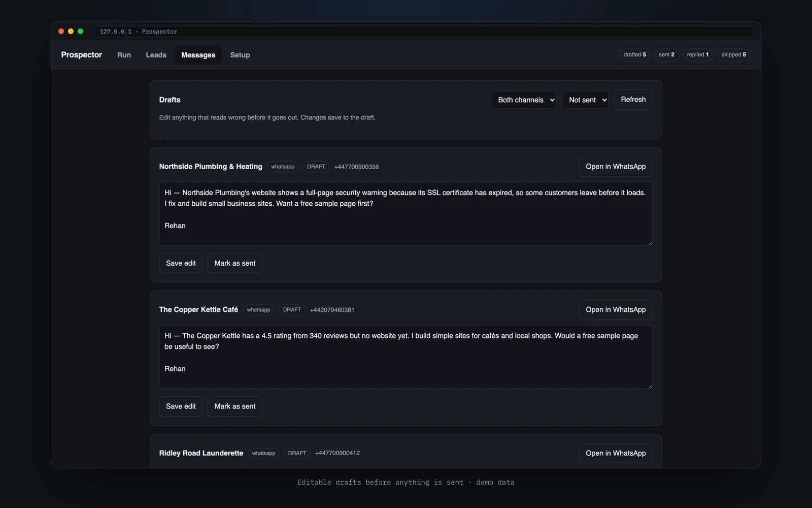812x508 pixels.
Task: Open the Both channels dropdown
Action: (x=523, y=100)
